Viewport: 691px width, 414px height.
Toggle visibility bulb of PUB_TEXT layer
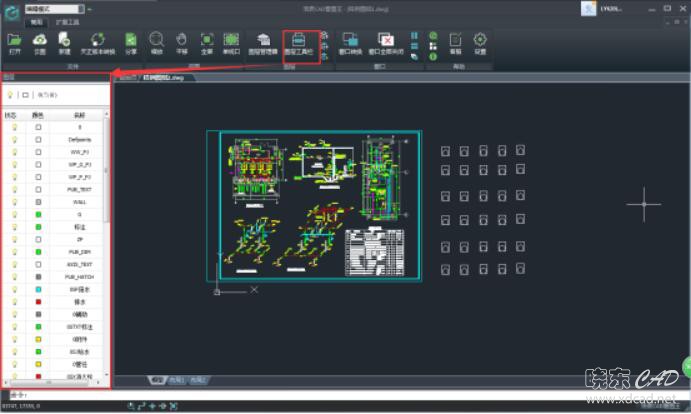14,188
